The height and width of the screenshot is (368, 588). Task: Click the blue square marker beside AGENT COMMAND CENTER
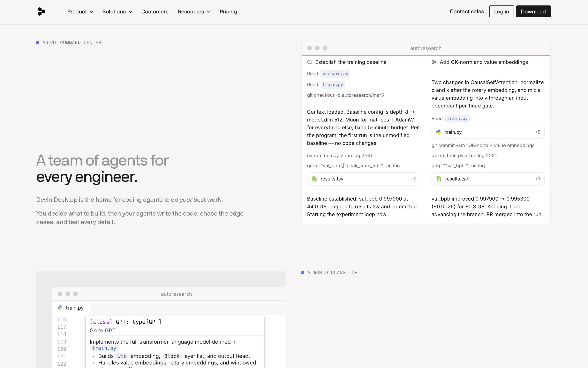[38, 42]
